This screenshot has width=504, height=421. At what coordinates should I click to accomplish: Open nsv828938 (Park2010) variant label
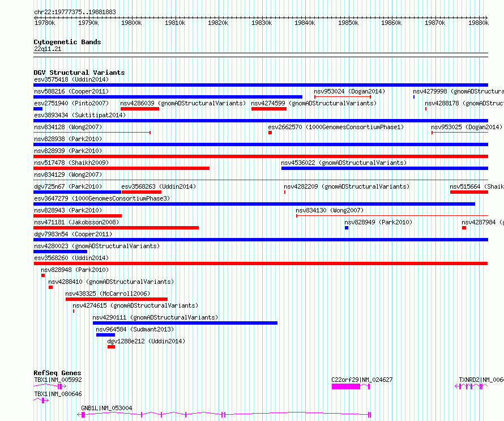[68, 139]
